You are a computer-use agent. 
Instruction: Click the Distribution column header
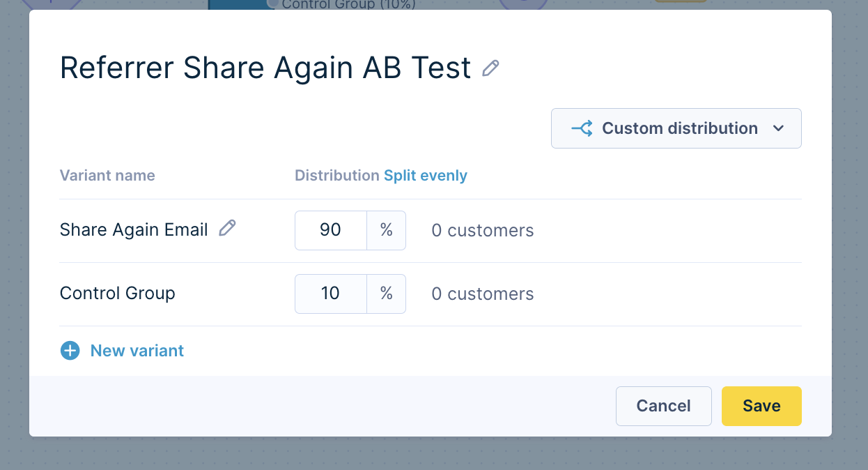[335, 175]
